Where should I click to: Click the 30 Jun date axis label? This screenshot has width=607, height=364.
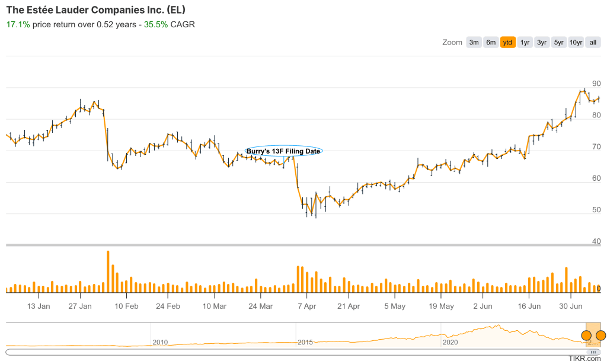pos(571,306)
